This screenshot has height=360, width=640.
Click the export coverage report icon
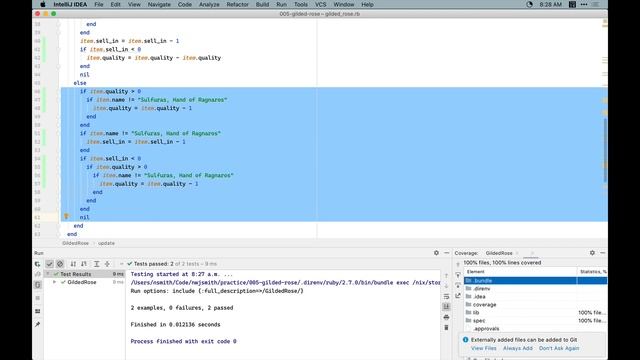pyautogui.click(x=458, y=296)
